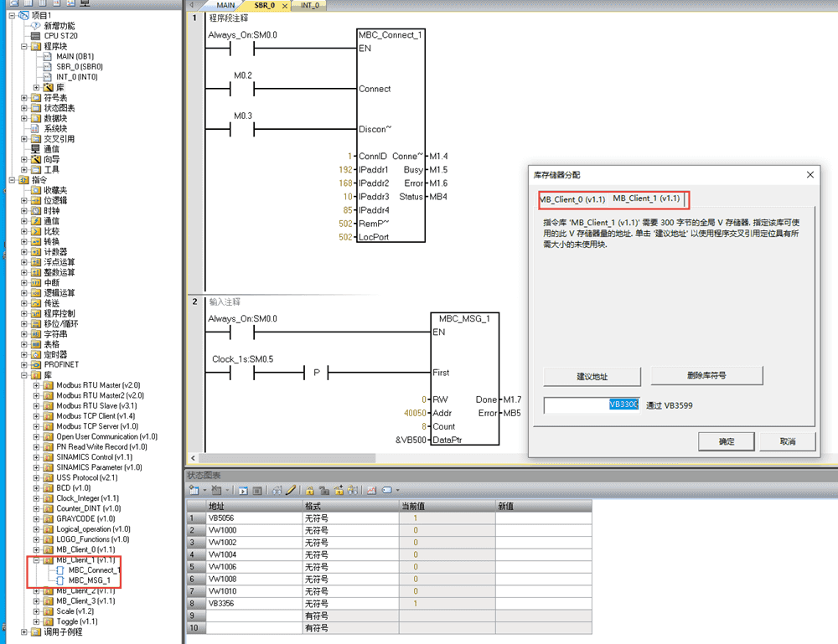Click the chart status start icon in 状态图表 toolbar
The width and height of the screenshot is (838, 644).
coord(244,490)
